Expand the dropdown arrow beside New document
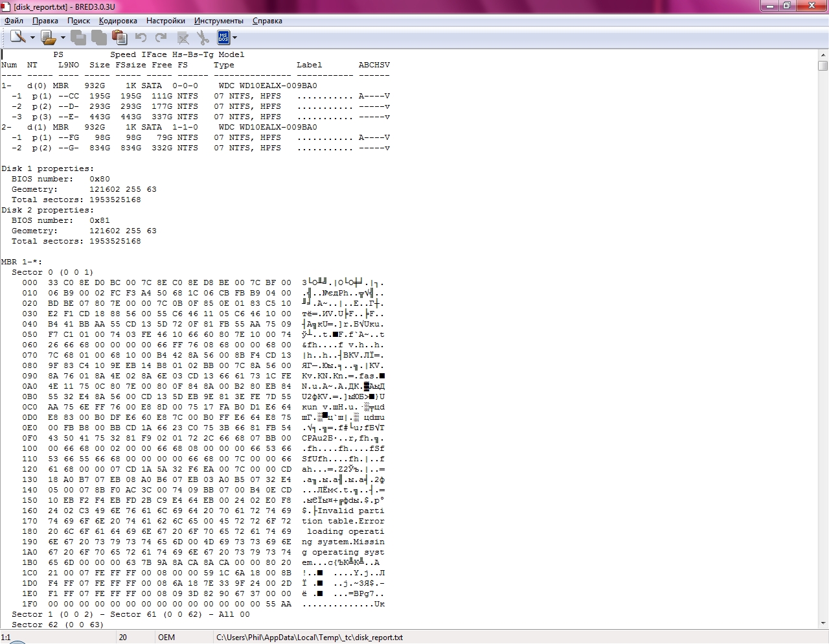829x644 pixels. pos(32,38)
